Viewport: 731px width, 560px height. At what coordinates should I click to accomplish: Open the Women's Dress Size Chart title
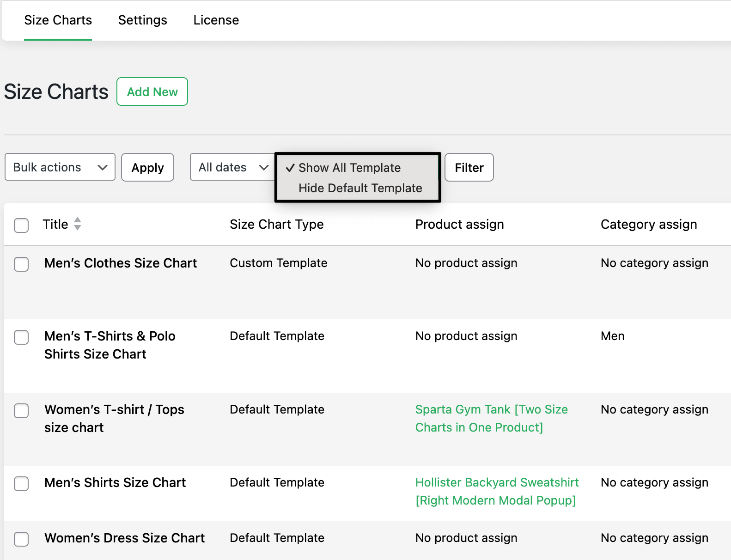point(124,538)
